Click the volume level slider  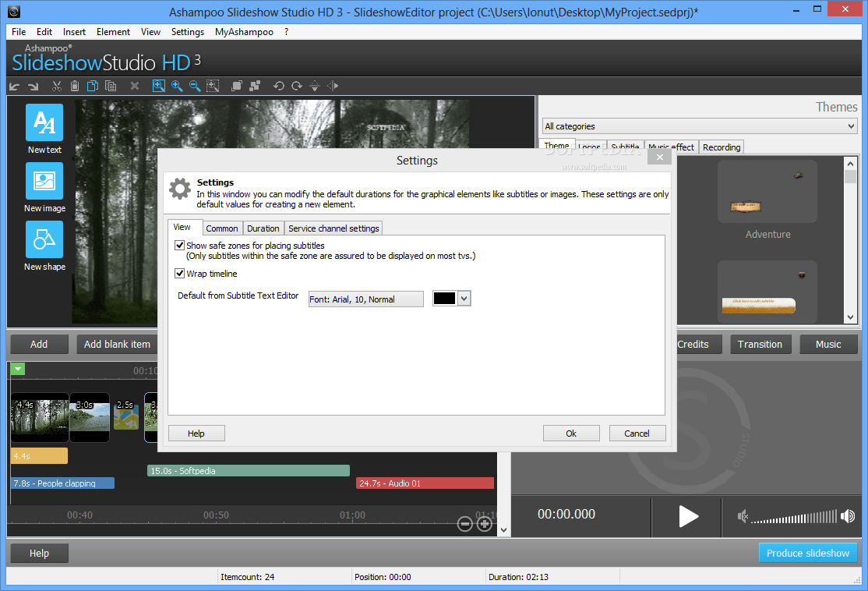pyautogui.click(x=795, y=518)
